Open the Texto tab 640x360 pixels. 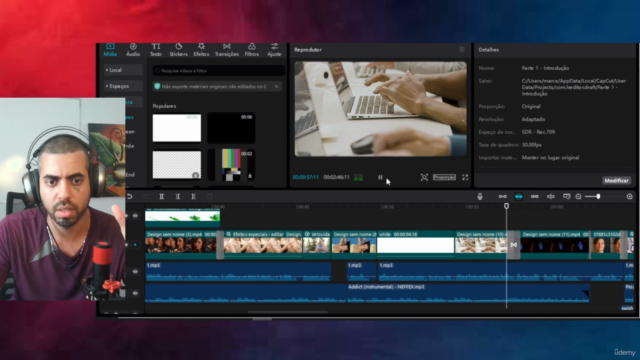coord(156,50)
